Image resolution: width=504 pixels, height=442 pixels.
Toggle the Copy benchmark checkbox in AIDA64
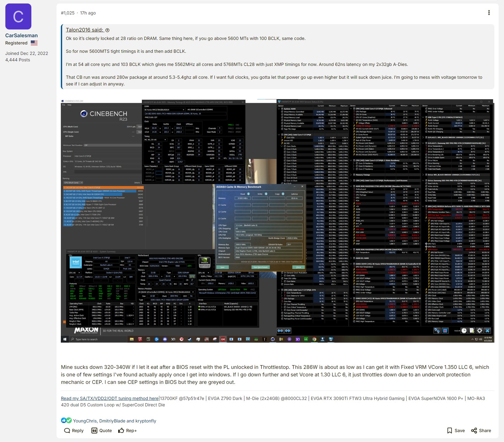pyautogui.click(x=283, y=194)
